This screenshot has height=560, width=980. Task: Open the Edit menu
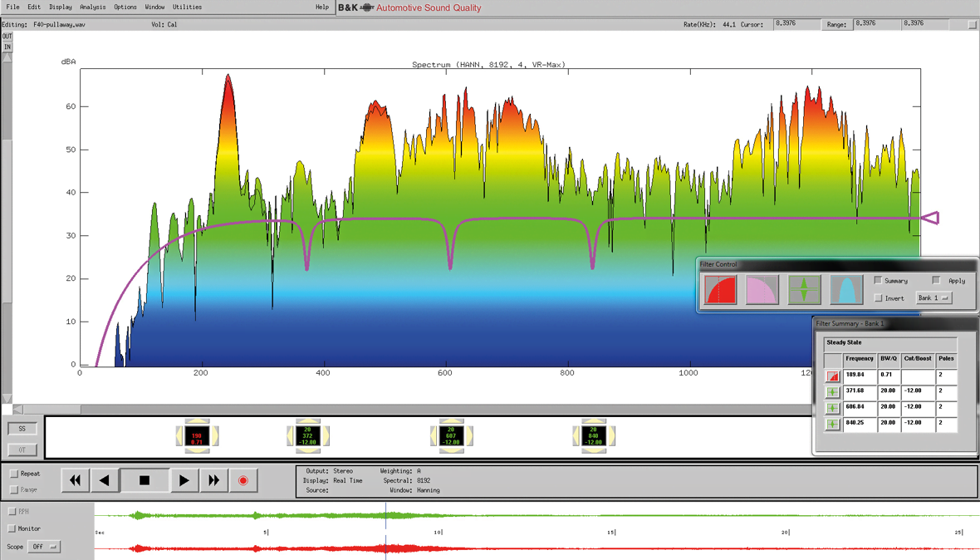[34, 7]
